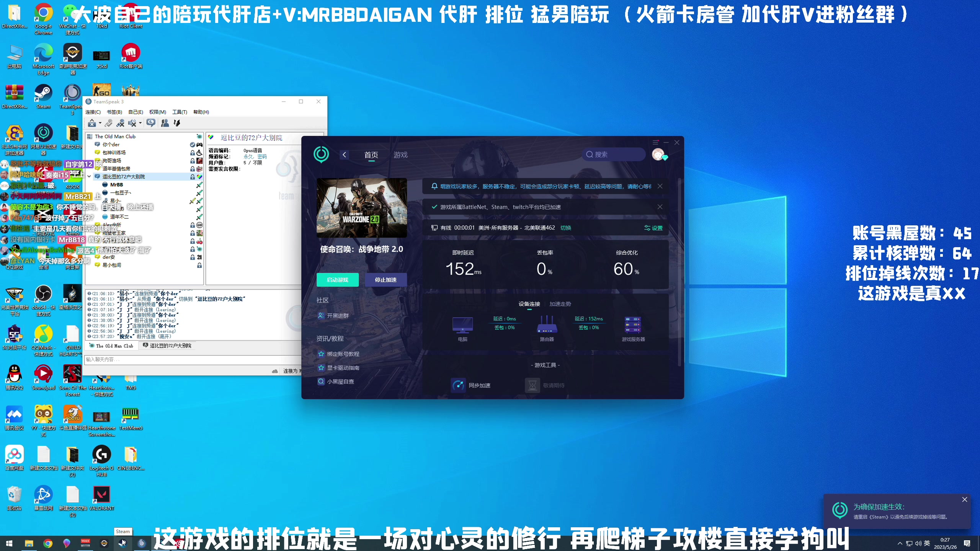The image size is (980, 551).
Task: Open the VALORANT desktop icon
Action: tap(101, 498)
